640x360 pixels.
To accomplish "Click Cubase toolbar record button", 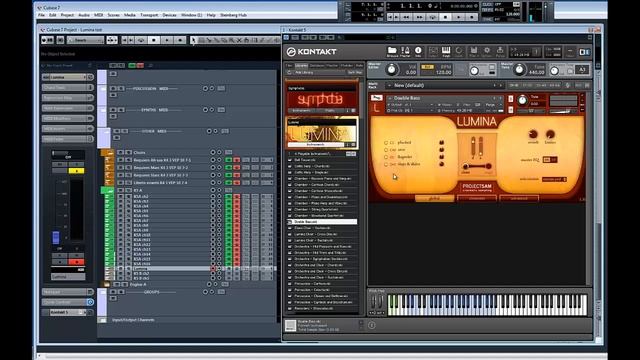I will pos(180,40).
